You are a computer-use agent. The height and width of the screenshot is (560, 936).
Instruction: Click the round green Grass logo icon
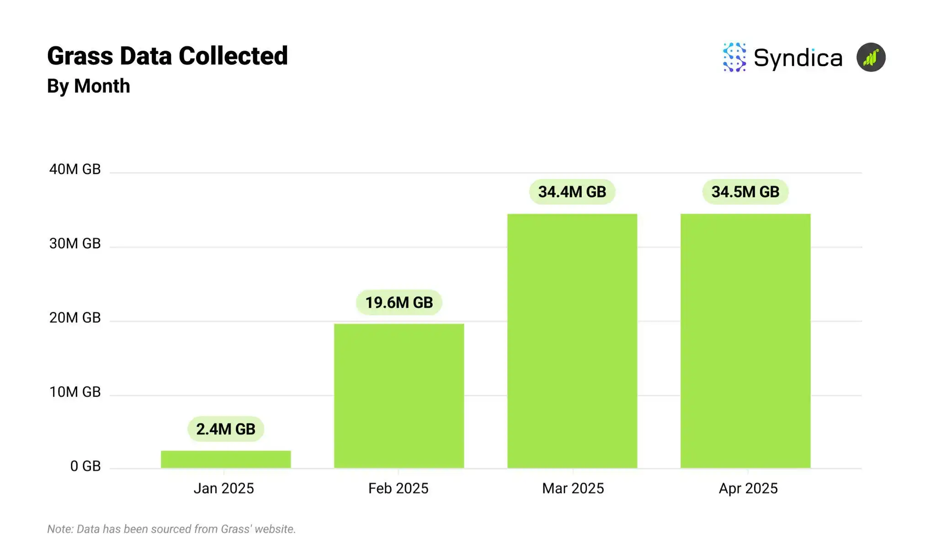pos(871,58)
